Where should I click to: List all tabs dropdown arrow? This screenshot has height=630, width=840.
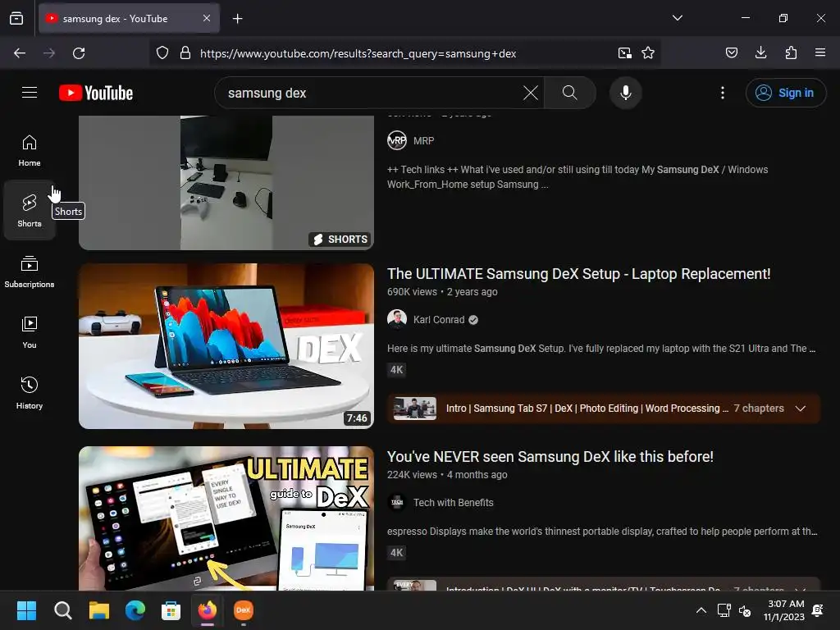677,18
